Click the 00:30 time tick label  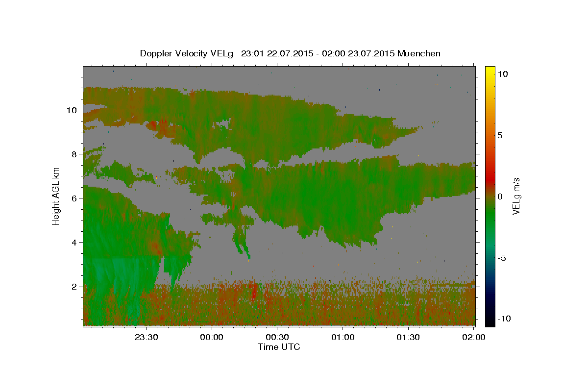coord(277,337)
